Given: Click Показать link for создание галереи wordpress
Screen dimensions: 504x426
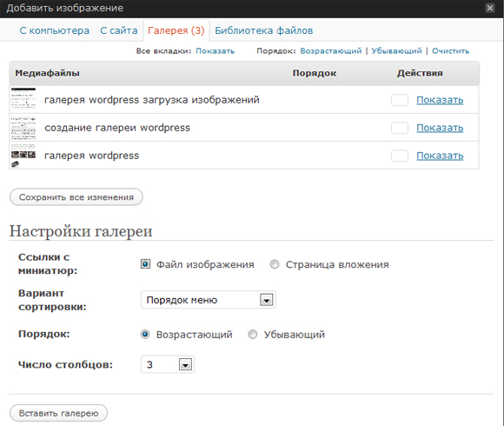Looking at the screenshot, I should (440, 128).
